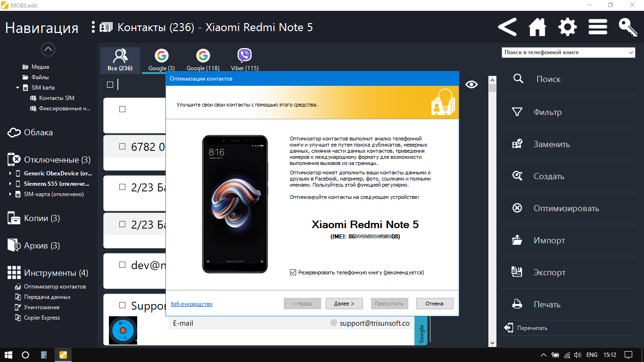Switch to Viber (115) tab

[245, 60]
